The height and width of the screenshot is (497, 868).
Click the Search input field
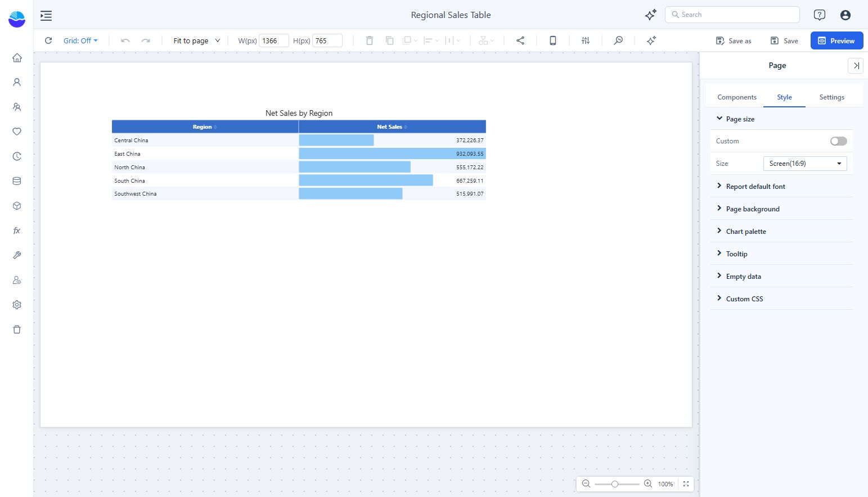732,15
